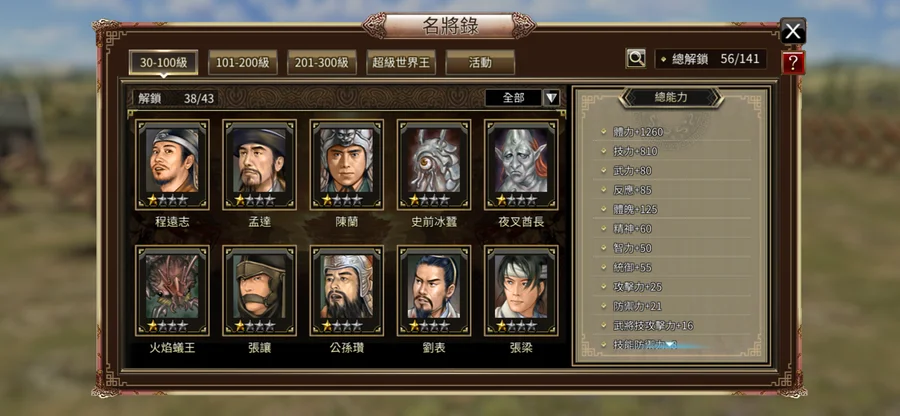The width and height of the screenshot is (900, 416).
Task: Open the 全部 filter combo box
Action: click(x=514, y=98)
